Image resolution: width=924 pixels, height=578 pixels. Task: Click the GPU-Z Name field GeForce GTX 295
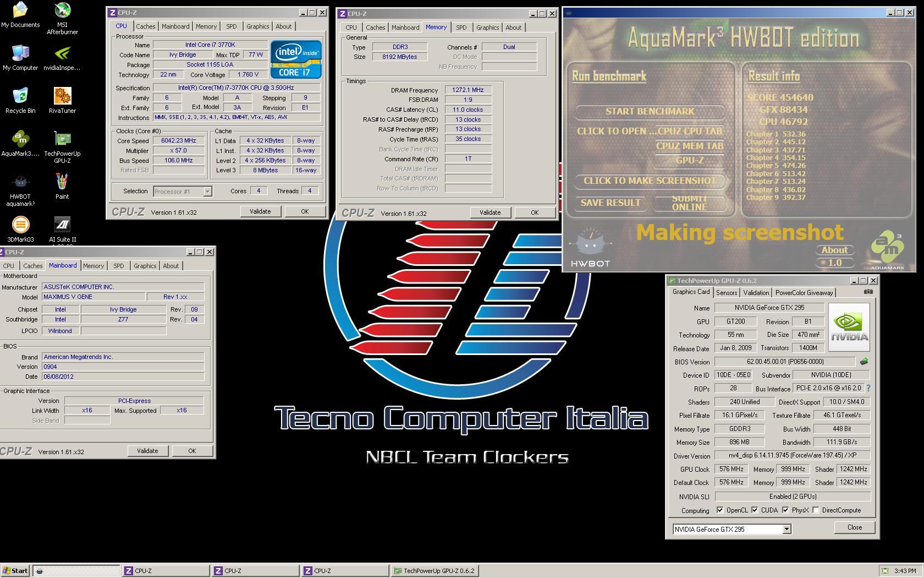769,308
